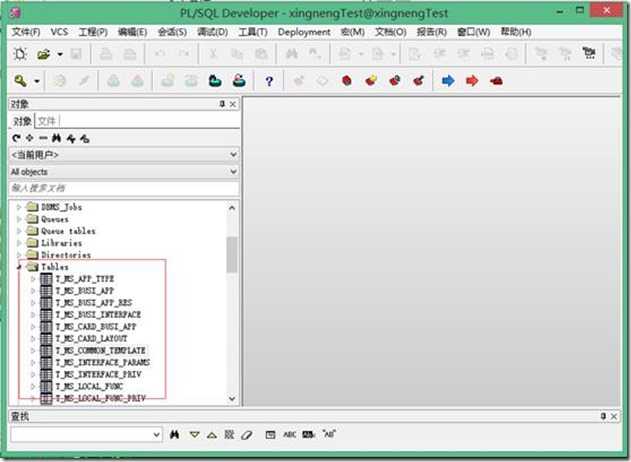Click the Find previous up-triangle icon
631x462 pixels.
212,435
